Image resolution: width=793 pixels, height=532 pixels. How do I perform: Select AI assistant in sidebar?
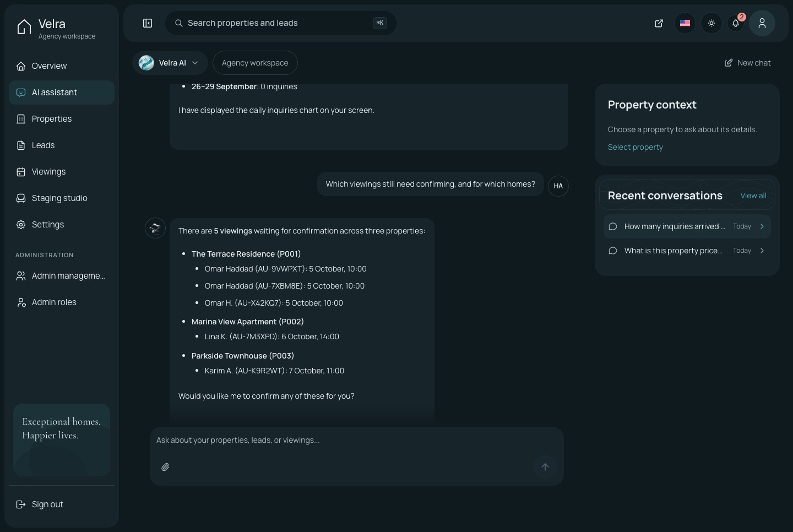point(62,93)
